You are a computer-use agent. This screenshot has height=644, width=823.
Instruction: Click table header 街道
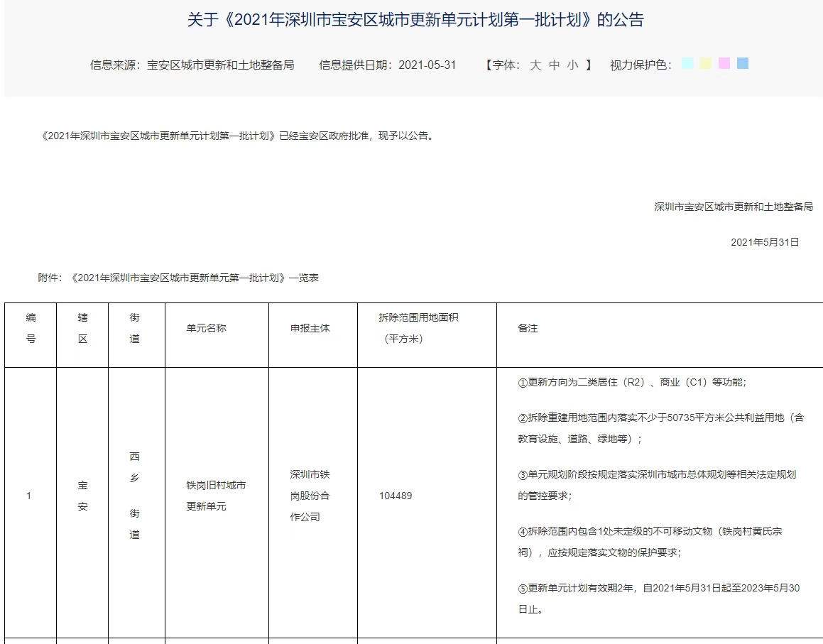134,328
